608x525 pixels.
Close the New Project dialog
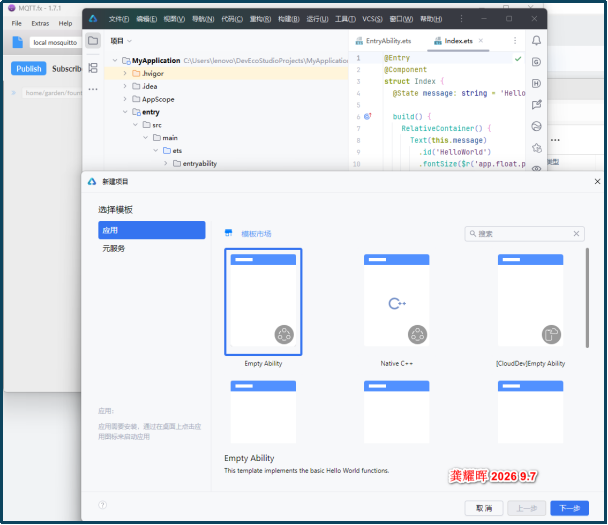597,181
